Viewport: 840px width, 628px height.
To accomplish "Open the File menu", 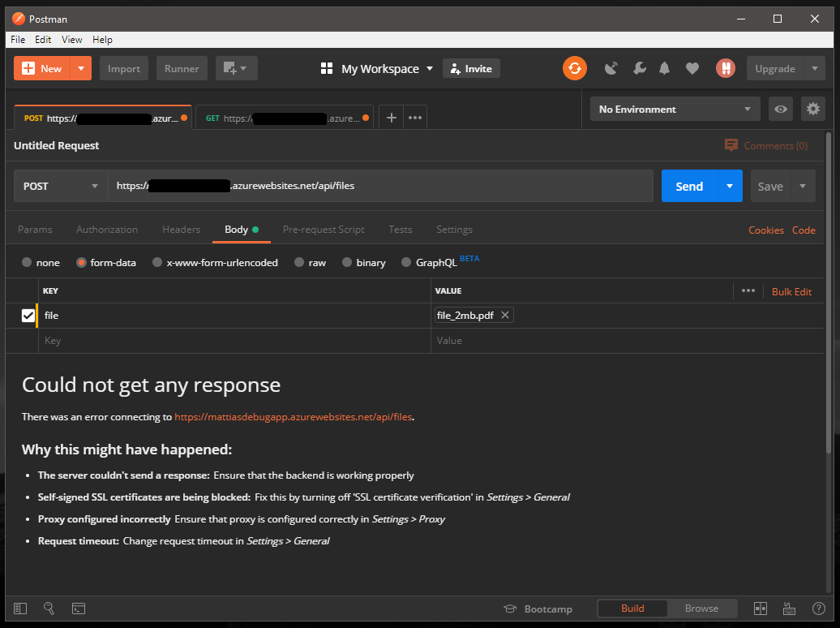I will (x=18, y=40).
